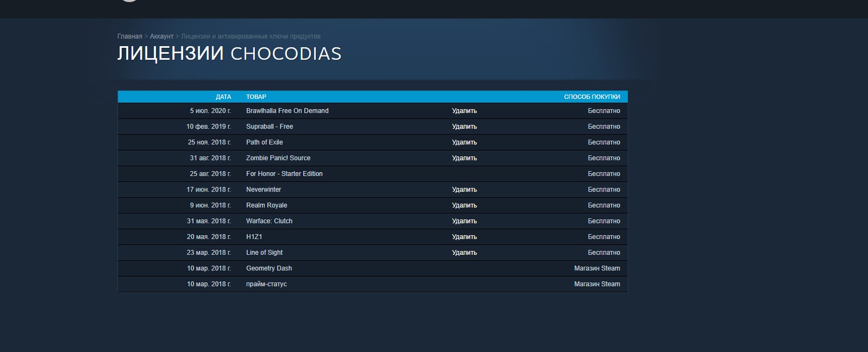Click breadcrumb text Лицензии и активированные ключи продуктов

[251, 36]
